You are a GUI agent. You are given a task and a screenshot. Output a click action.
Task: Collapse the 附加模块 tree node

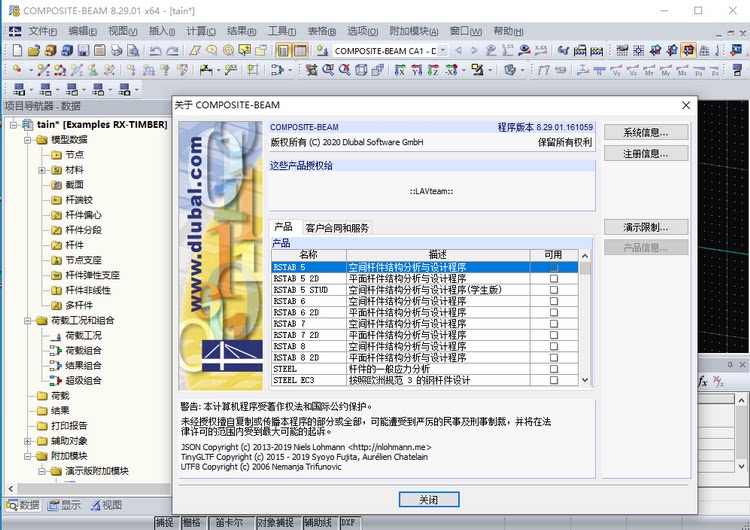click(27, 456)
